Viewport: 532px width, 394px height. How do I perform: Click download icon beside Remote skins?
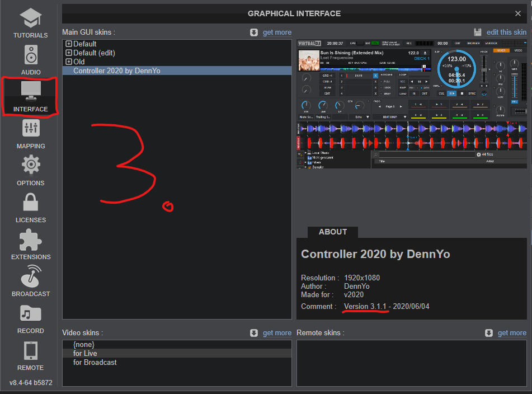[x=488, y=333]
